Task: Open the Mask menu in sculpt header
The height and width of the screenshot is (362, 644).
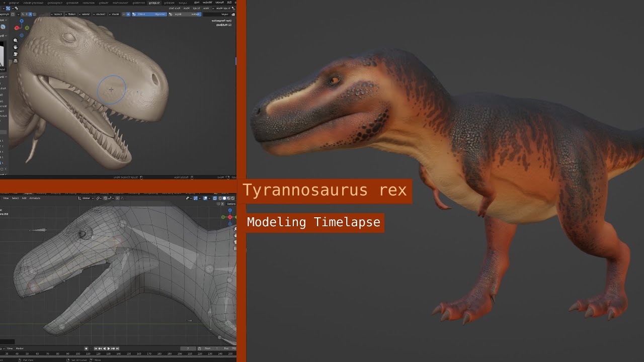Action: 186,9
